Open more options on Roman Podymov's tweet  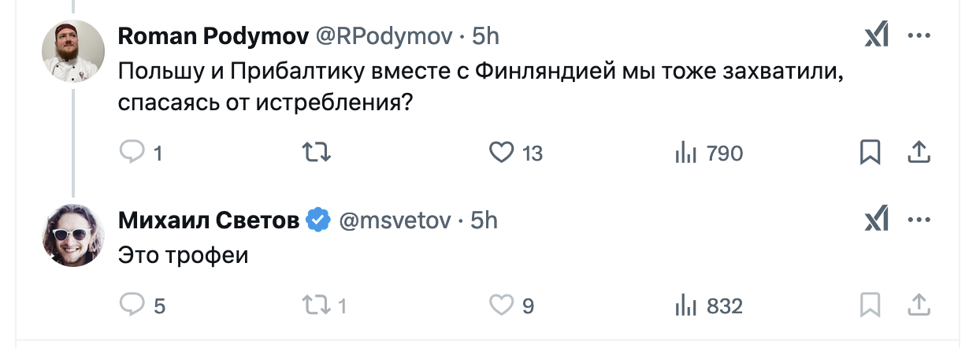[919, 35]
